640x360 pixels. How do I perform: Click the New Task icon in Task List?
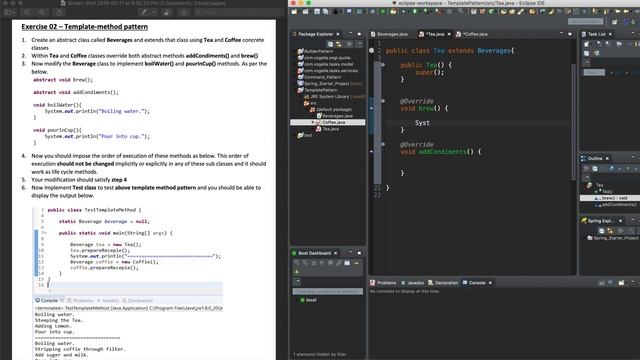[586, 44]
